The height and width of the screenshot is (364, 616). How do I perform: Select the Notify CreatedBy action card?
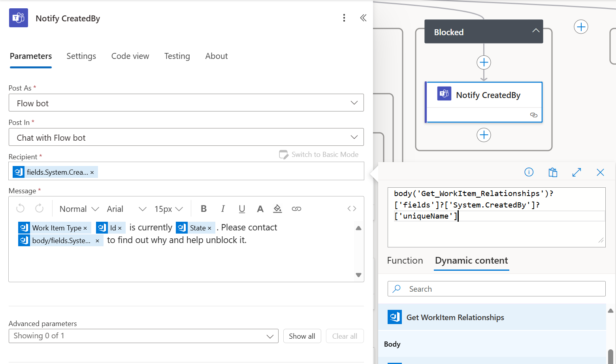point(484,102)
